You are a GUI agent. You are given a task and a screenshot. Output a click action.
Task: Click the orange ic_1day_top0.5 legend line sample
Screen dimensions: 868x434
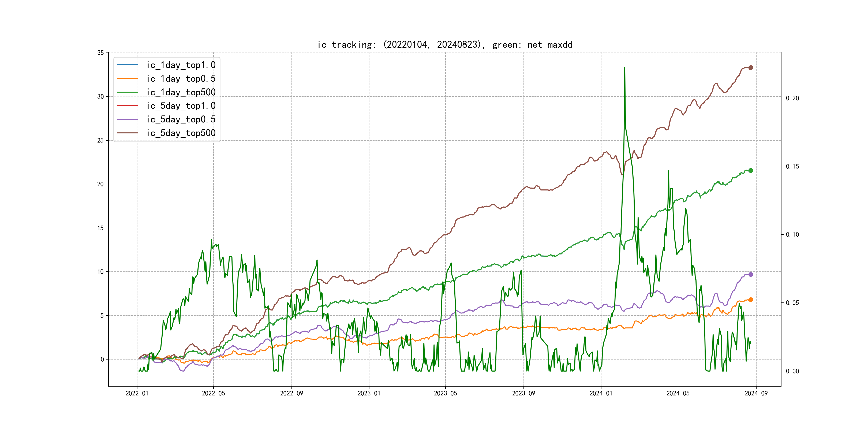[127, 78]
